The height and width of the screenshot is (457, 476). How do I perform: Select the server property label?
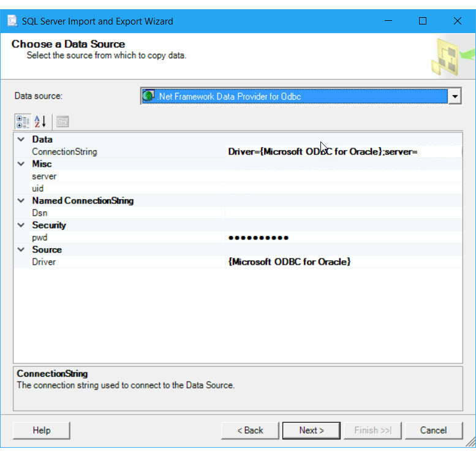[44, 176]
